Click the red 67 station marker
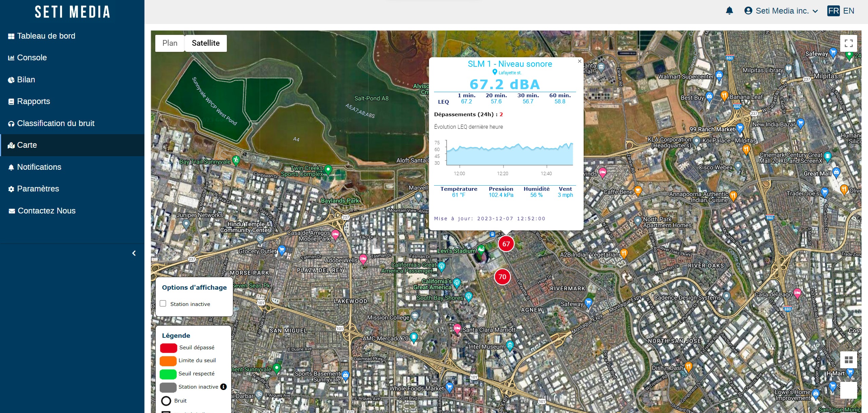The height and width of the screenshot is (413, 868). (x=506, y=244)
